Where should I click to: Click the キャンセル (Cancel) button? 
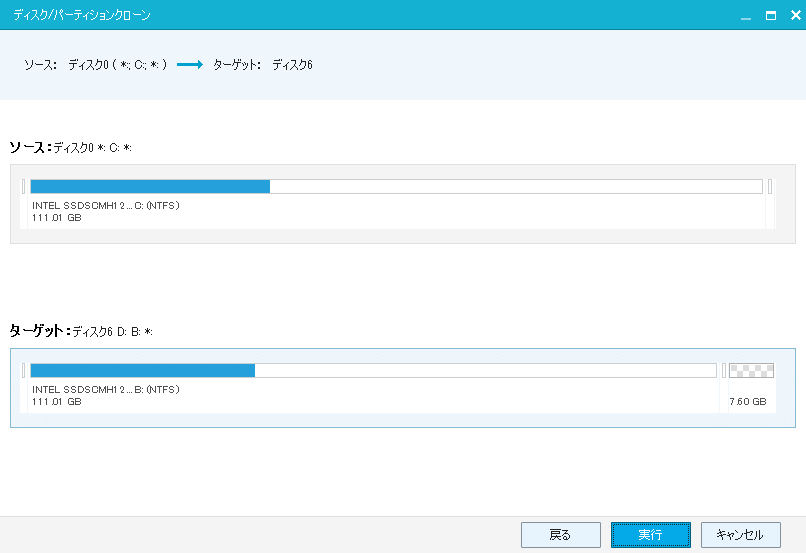(x=741, y=535)
